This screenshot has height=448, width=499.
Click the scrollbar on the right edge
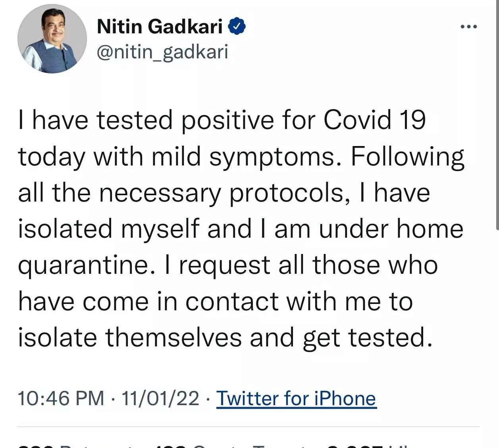click(x=497, y=119)
